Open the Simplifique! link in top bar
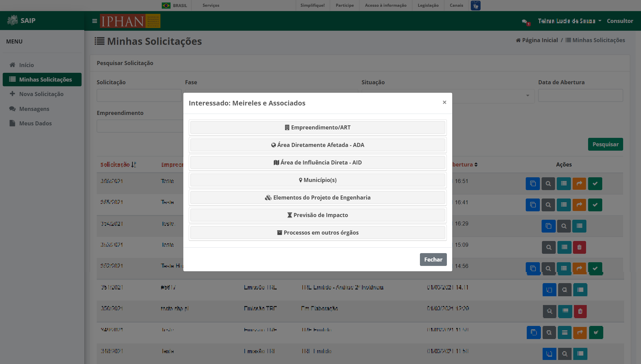 (x=313, y=5)
